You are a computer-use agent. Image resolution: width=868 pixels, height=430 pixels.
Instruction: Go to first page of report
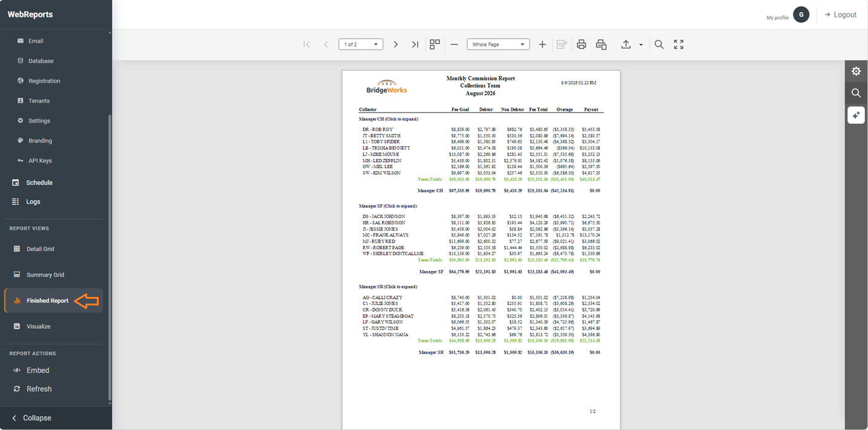(307, 45)
